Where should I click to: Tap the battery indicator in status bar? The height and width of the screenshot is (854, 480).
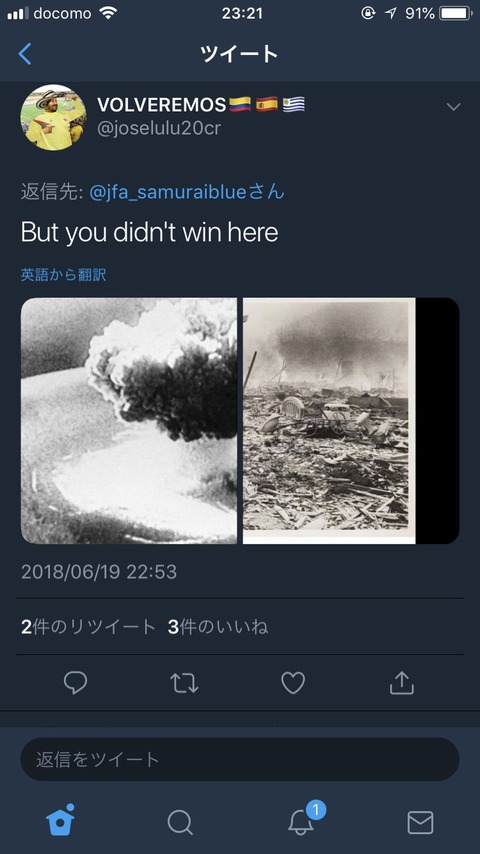[x=455, y=13]
